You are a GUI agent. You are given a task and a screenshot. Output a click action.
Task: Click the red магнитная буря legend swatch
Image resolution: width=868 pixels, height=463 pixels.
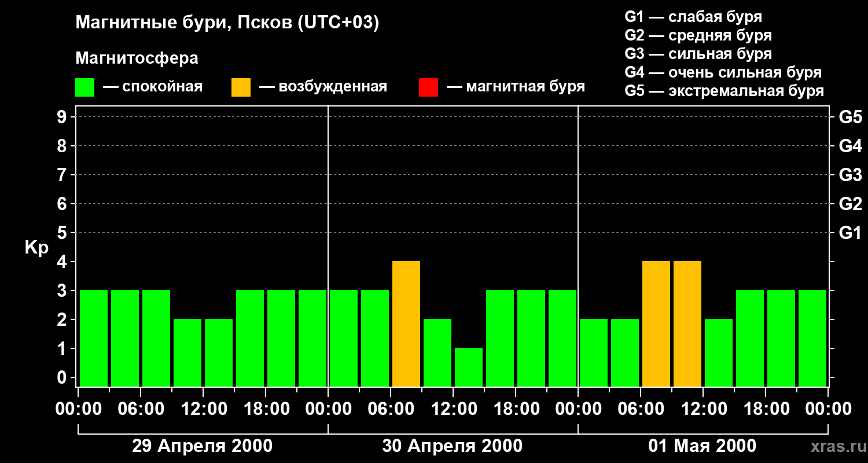[x=428, y=87]
